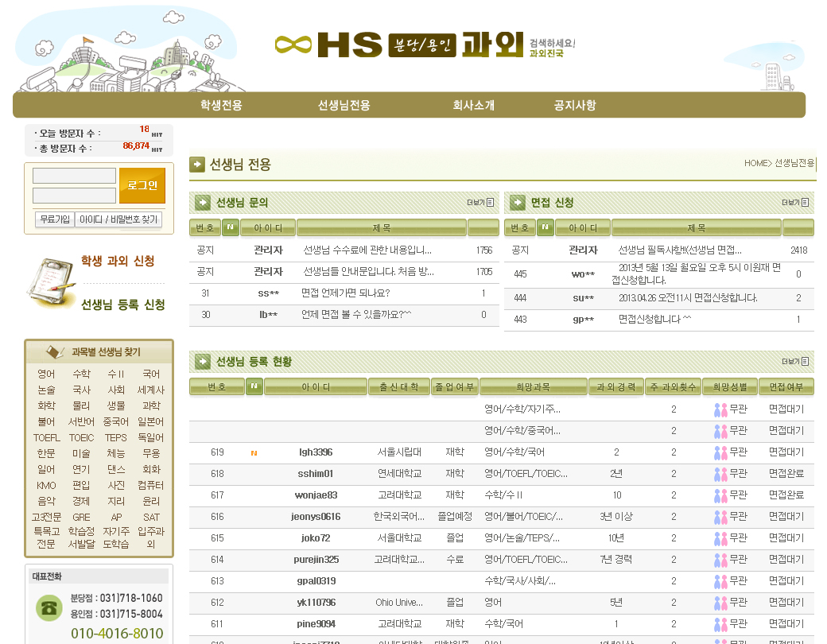Click the top login ID input field
The height and width of the screenshot is (644, 827).
pos(74,176)
